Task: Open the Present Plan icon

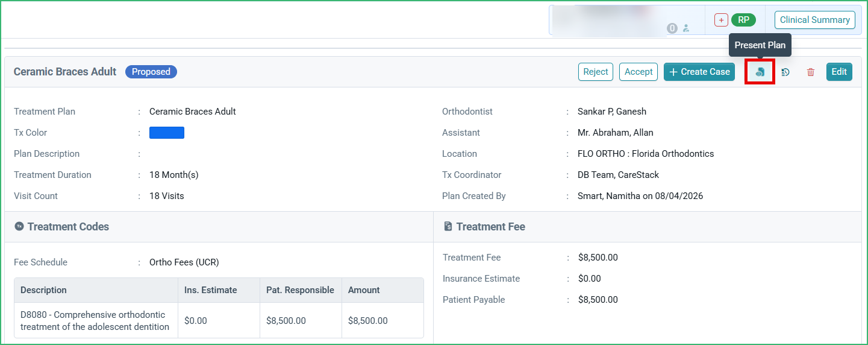Action: (x=760, y=72)
